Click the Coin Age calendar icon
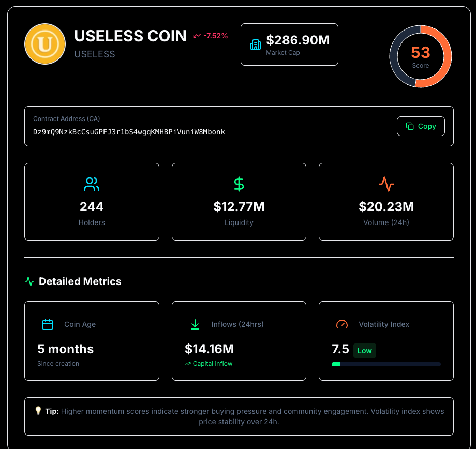This screenshot has height=449, width=476. click(x=48, y=324)
